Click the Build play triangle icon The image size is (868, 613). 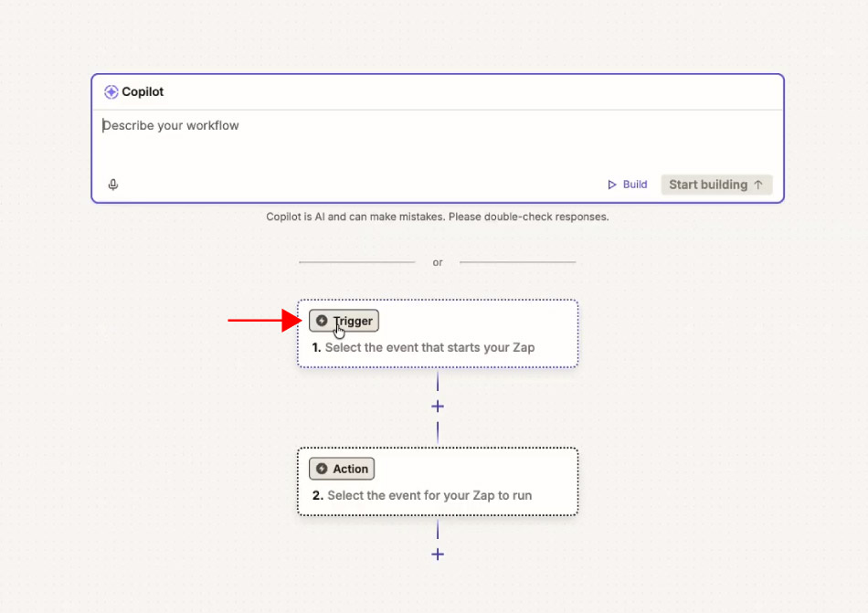pyautogui.click(x=611, y=185)
